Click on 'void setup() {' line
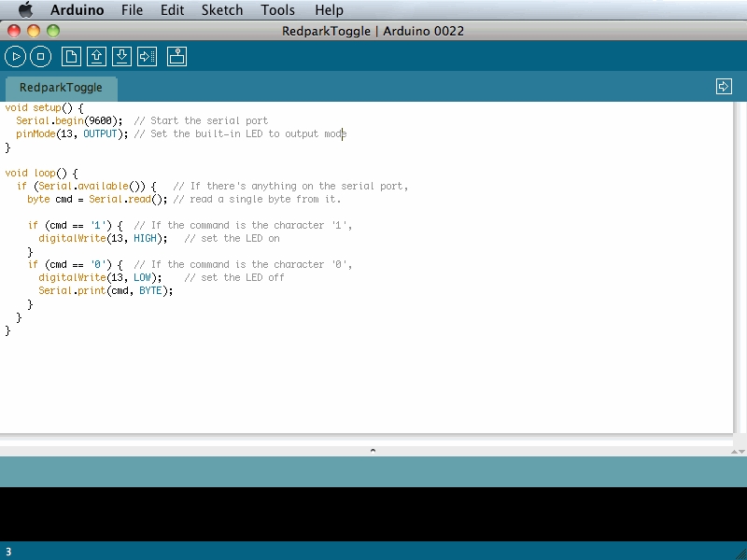 (x=44, y=108)
